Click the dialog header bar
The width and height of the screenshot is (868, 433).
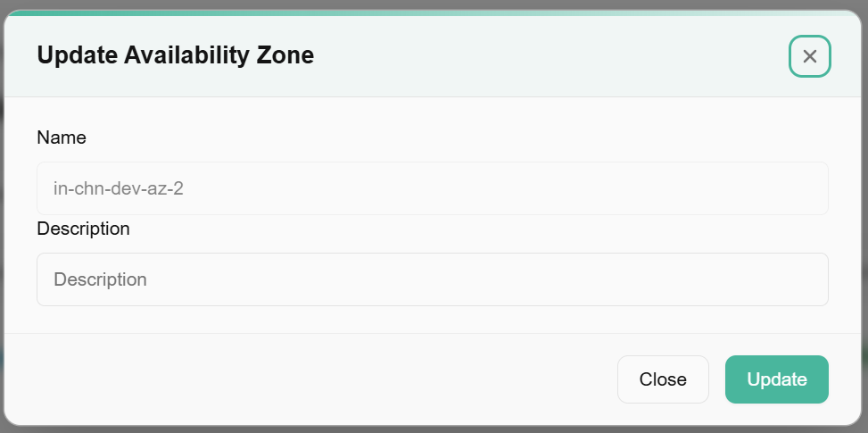pos(535,55)
